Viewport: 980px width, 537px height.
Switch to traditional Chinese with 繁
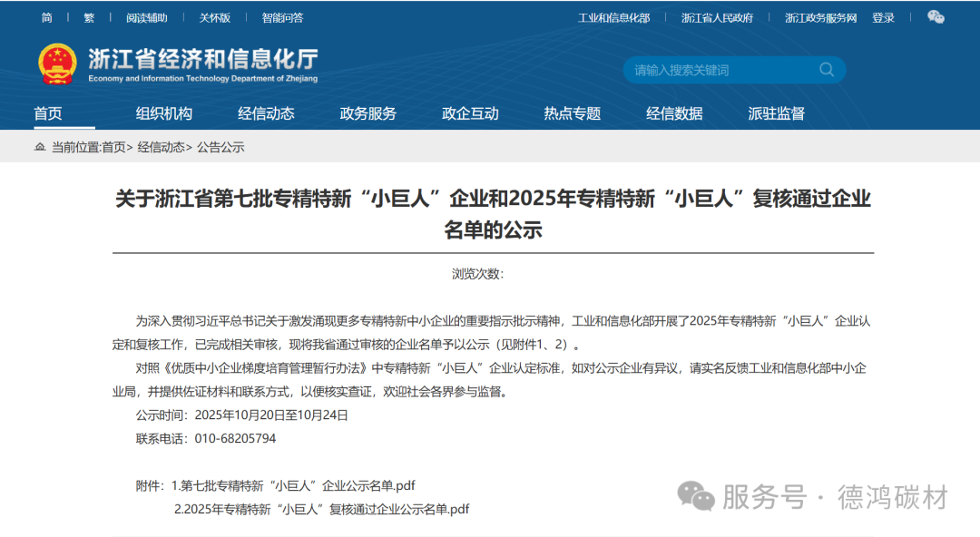click(x=89, y=17)
